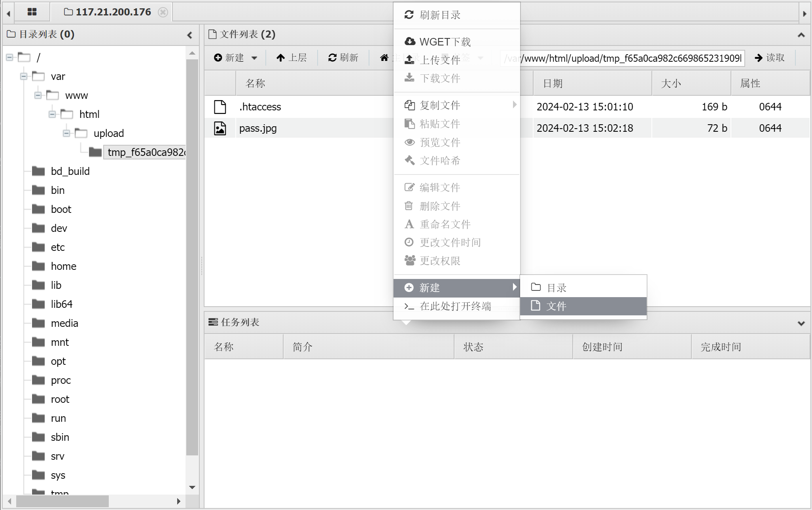
Task: Click the lib64 folder icon
Action: click(38, 304)
